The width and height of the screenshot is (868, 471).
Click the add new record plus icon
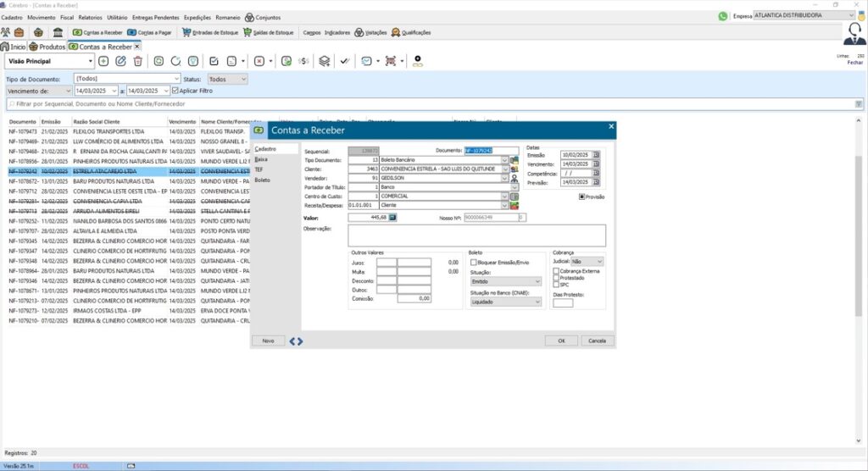point(103,61)
